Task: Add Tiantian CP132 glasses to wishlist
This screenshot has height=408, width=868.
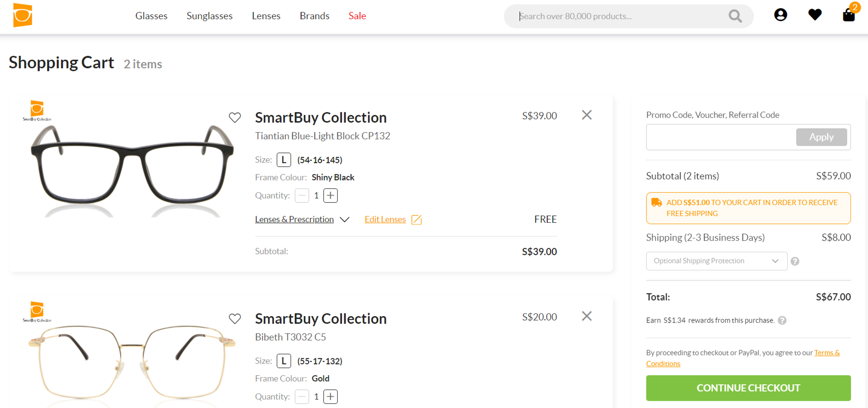Action: pos(235,117)
